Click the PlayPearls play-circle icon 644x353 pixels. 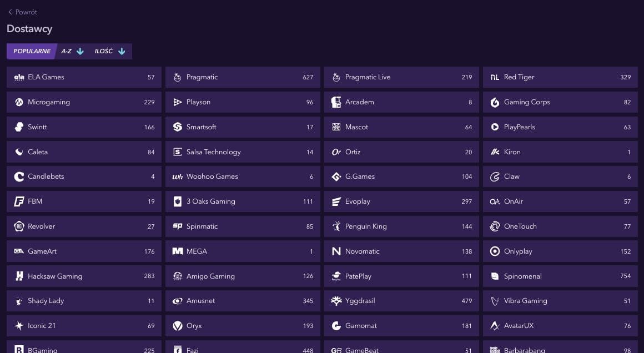pyautogui.click(x=495, y=127)
